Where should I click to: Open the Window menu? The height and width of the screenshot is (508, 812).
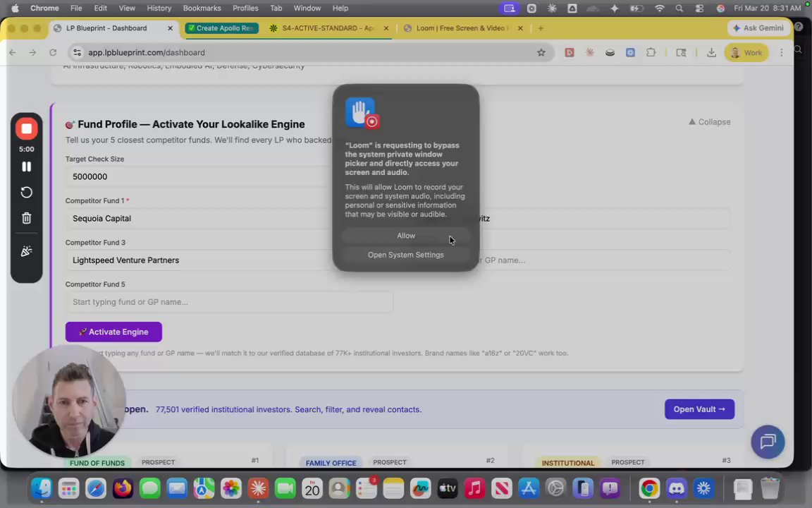[307, 8]
